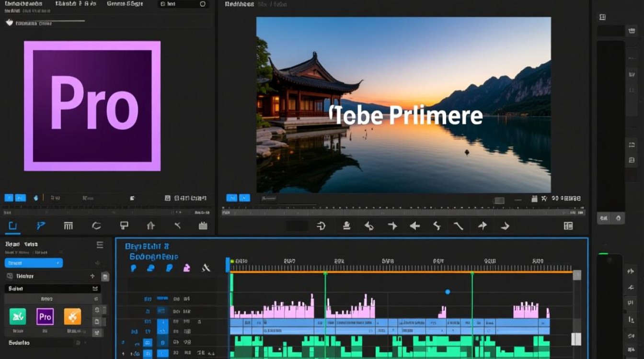Click the blue keyframe dot above the timeline clips

pos(448,292)
